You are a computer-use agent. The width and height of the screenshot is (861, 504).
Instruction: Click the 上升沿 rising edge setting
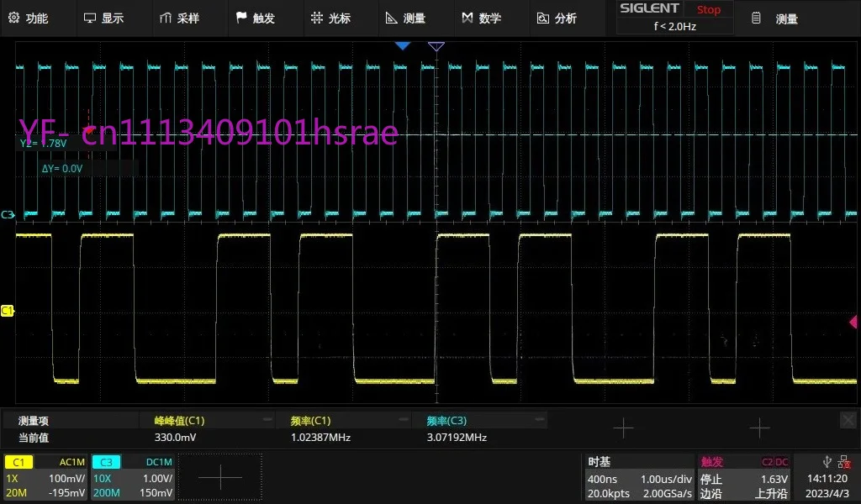[771, 493]
